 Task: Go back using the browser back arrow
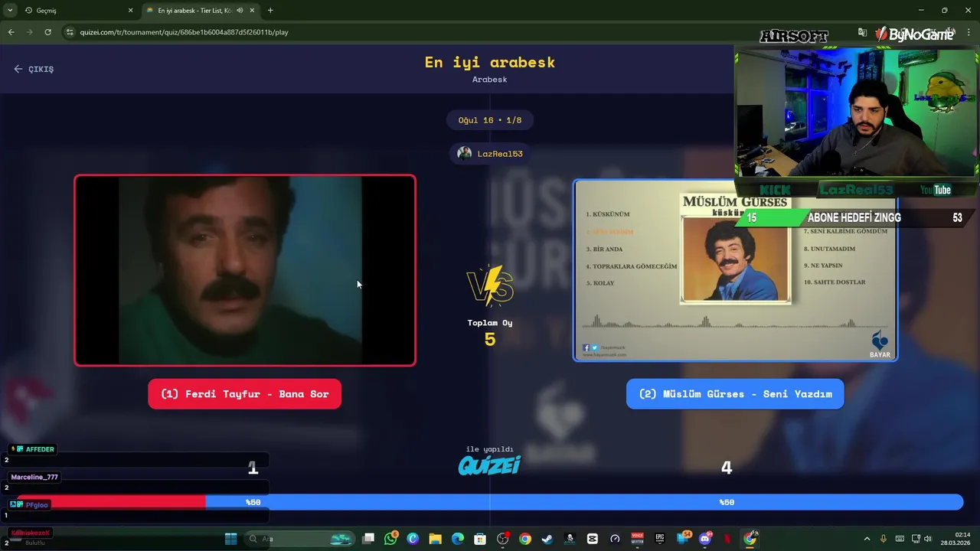pos(11,32)
